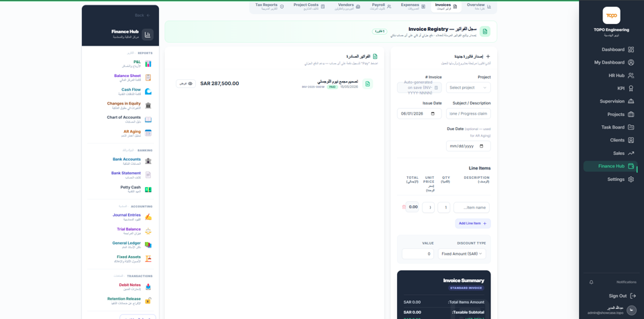
Task: Open the Discount Type dropdown
Action: pyautogui.click(x=462, y=254)
